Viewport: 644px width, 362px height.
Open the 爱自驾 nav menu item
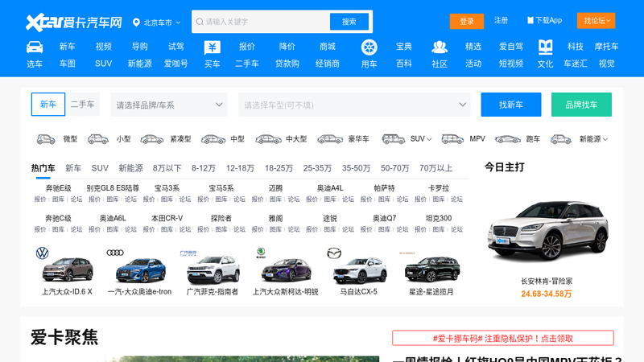511,47
